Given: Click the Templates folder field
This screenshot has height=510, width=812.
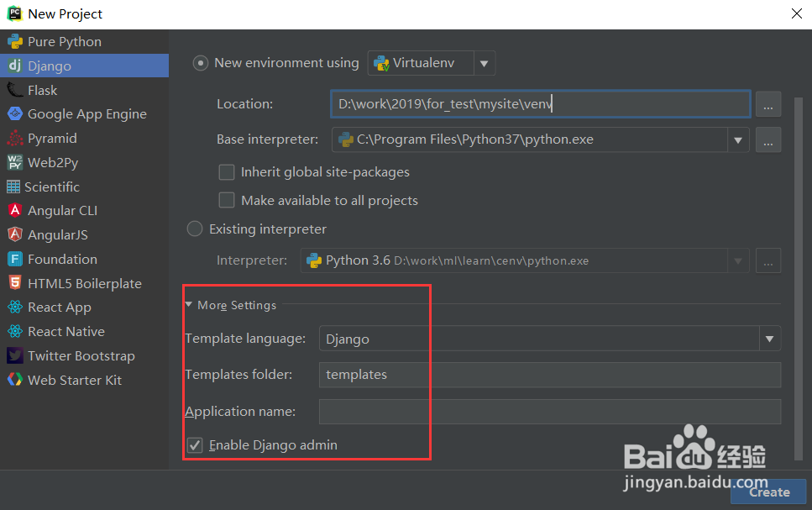Looking at the screenshot, I should pos(550,375).
